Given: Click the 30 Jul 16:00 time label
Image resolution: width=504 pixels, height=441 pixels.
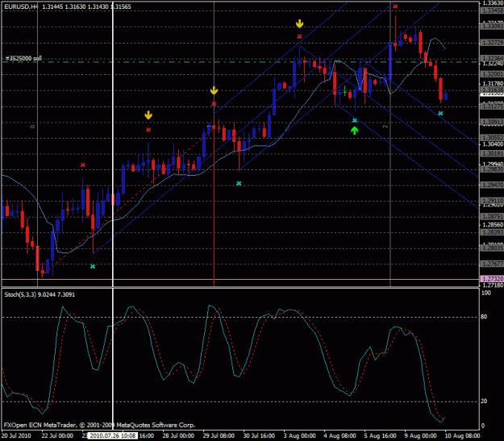Looking at the screenshot, I should click(x=259, y=436).
